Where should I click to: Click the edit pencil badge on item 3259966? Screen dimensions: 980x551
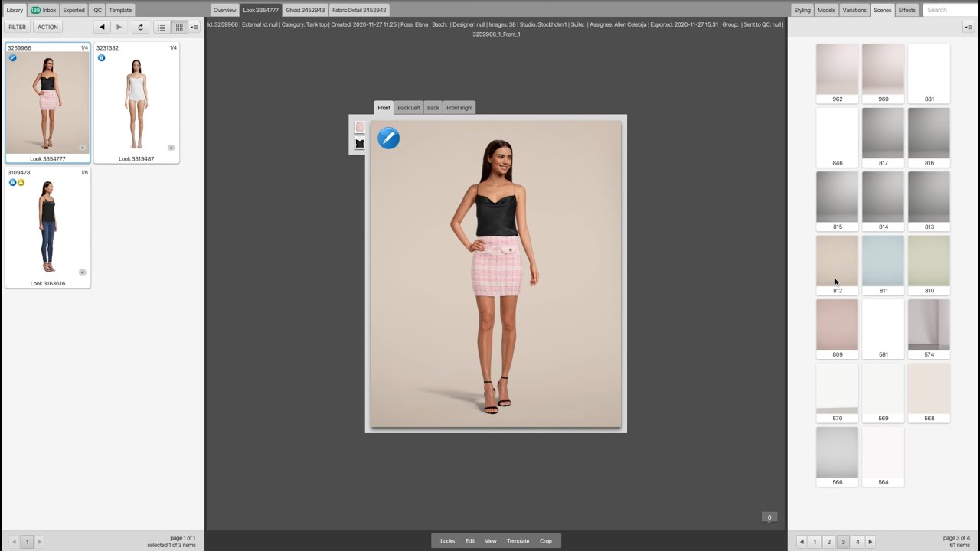(x=12, y=58)
